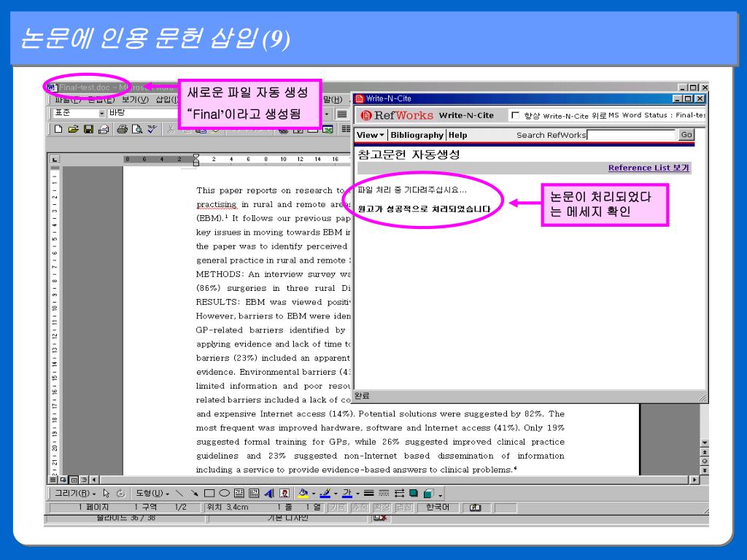Open the Reference List 보기 link
The height and width of the screenshot is (560, 747).
[649, 168]
